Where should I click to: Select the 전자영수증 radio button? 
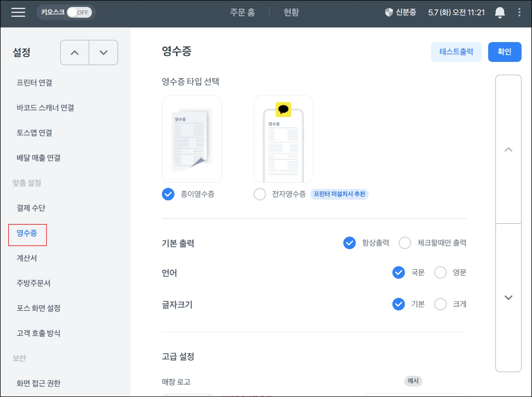pos(260,194)
